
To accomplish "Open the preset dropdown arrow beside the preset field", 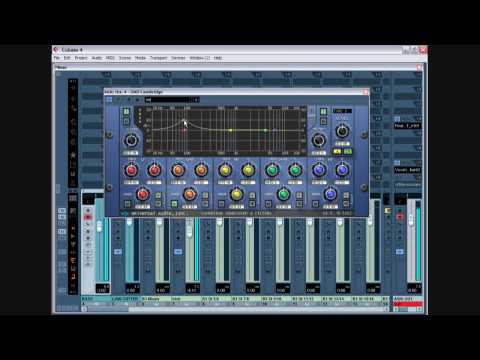I will coord(197,100).
